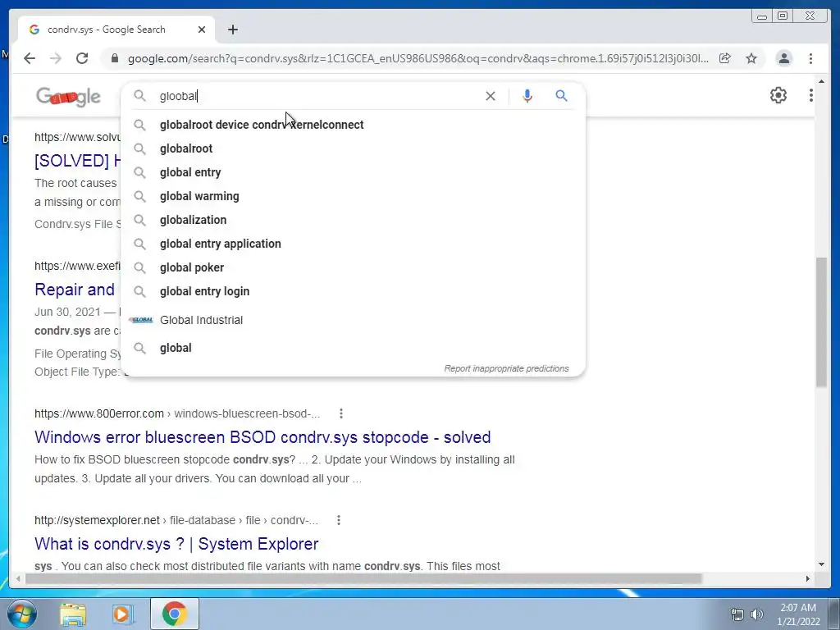Click the scroll left arrow
Image resolution: width=840 pixels, height=630 pixels.
(18, 578)
